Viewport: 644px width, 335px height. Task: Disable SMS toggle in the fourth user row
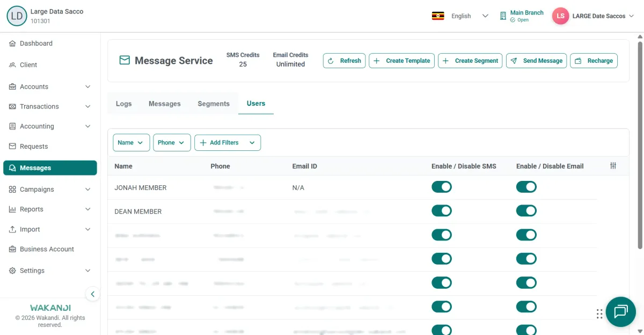click(442, 259)
